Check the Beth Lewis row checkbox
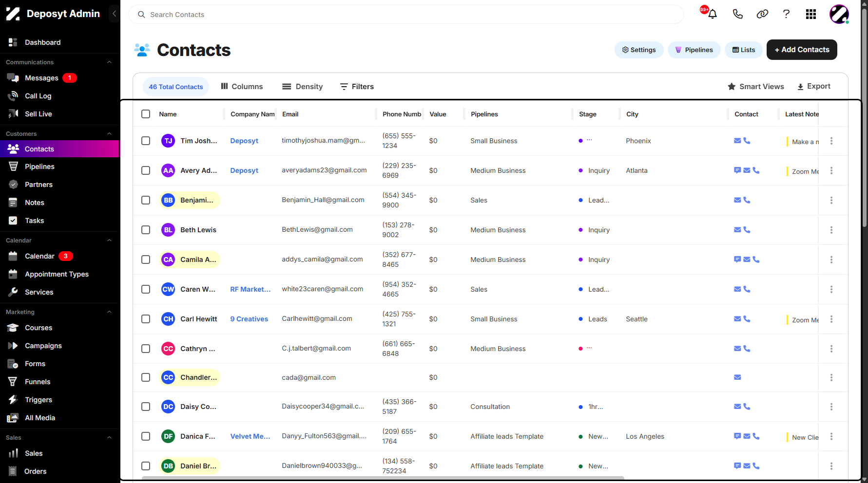The width and height of the screenshot is (868, 483). tap(146, 230)
